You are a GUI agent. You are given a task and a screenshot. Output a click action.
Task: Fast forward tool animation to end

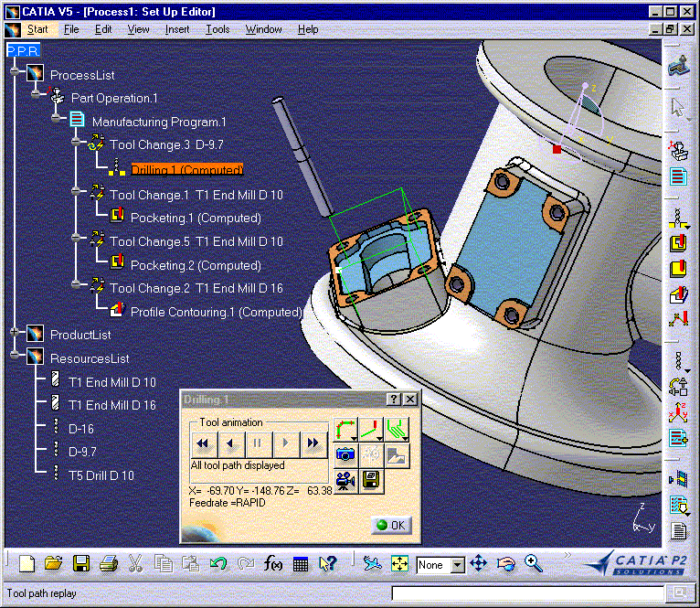point(313,443)
